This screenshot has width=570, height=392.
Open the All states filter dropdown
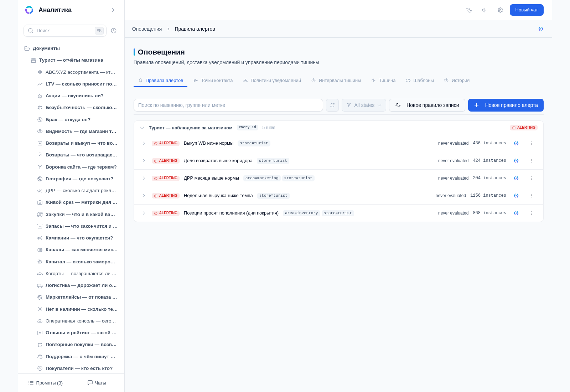[364, 105]
